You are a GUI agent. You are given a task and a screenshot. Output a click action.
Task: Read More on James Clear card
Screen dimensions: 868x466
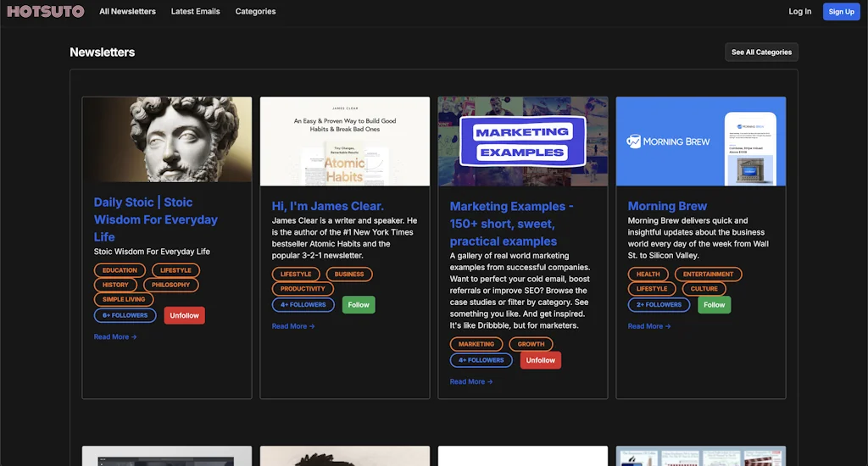point(292,326)
